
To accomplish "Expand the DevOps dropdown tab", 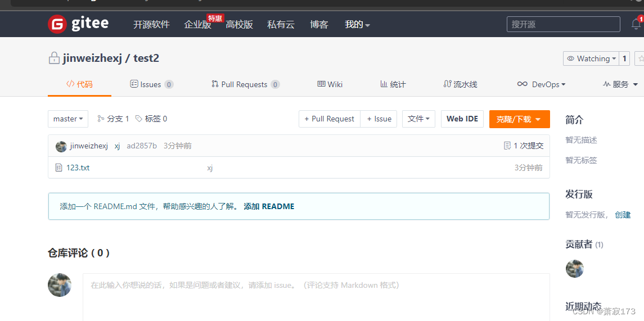I will point(541,84).
